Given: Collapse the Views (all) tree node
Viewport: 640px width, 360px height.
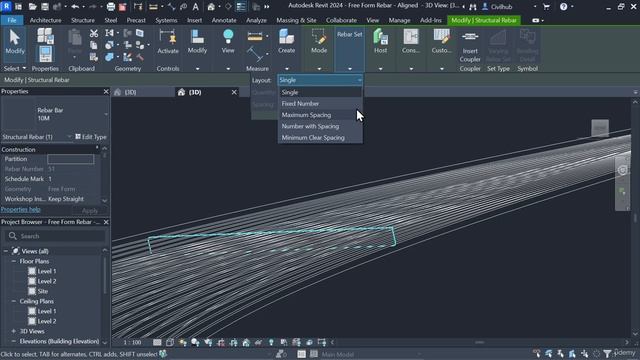Looking at the screenshot, I should click(6, 251).
